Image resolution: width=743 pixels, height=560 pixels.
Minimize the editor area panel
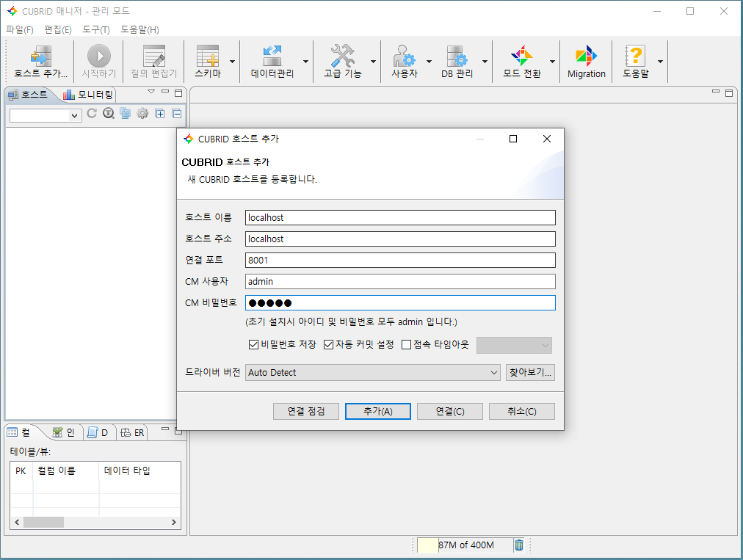(716, 91)
